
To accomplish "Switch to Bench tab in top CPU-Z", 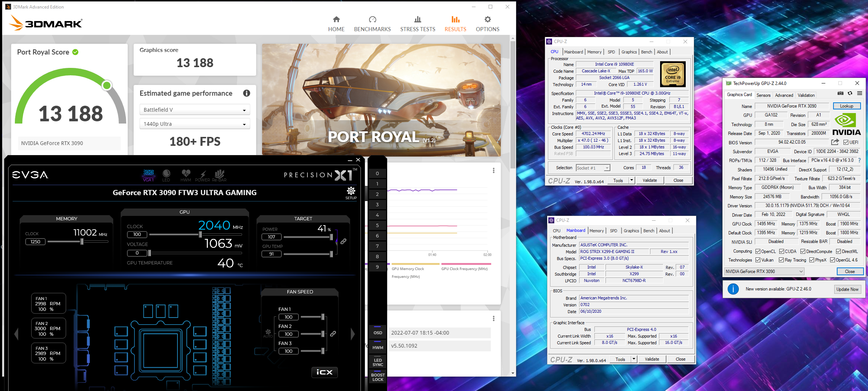I will (x=646, y=52).
